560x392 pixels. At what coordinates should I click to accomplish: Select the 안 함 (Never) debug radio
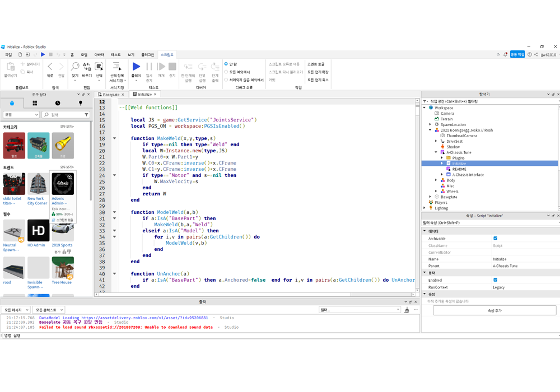tap(226, 64)
